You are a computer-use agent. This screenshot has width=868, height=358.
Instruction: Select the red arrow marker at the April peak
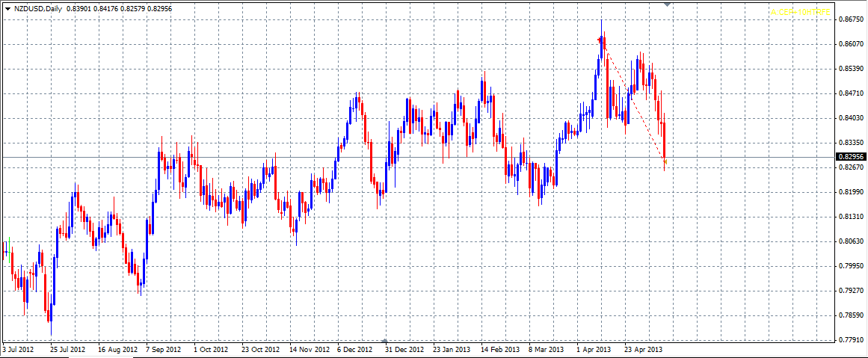tap(600, 39)
